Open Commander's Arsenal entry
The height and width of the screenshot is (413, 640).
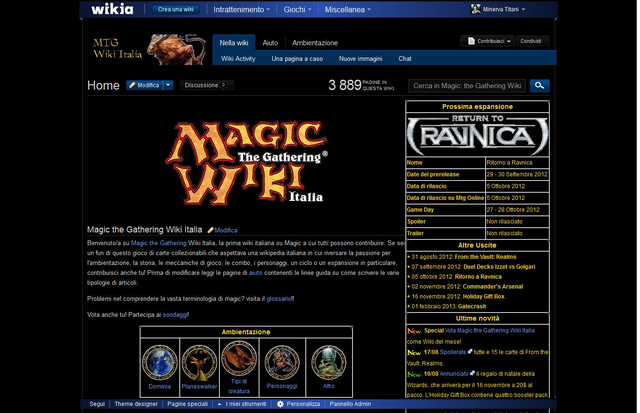pos(493,286)
